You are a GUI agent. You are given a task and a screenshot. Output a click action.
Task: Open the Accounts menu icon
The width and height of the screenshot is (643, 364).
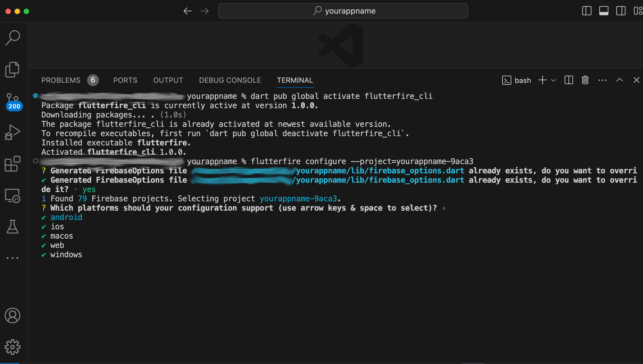point(13,316)
